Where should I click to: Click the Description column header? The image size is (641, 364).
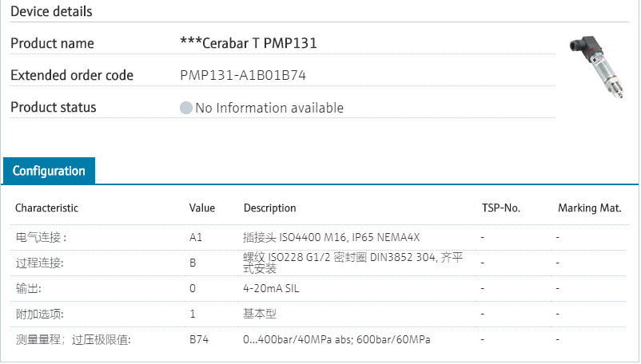(x=269, y=208)
